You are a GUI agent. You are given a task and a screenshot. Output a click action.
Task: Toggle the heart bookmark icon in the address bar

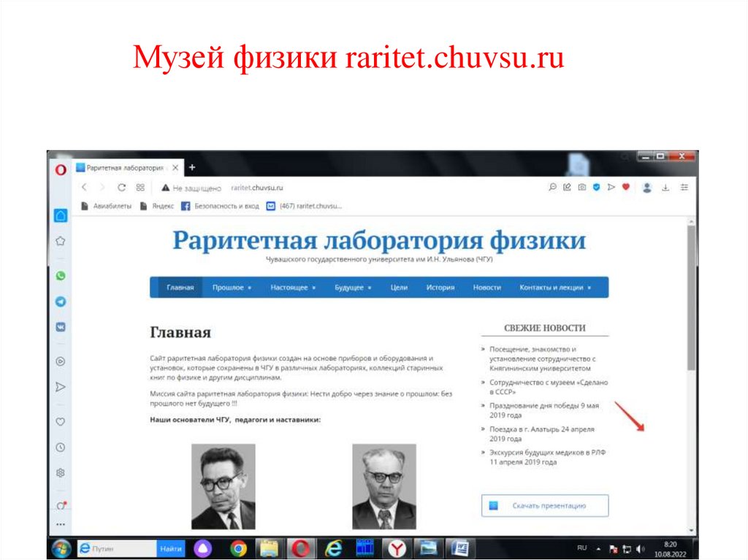click(x=626, y=188)
